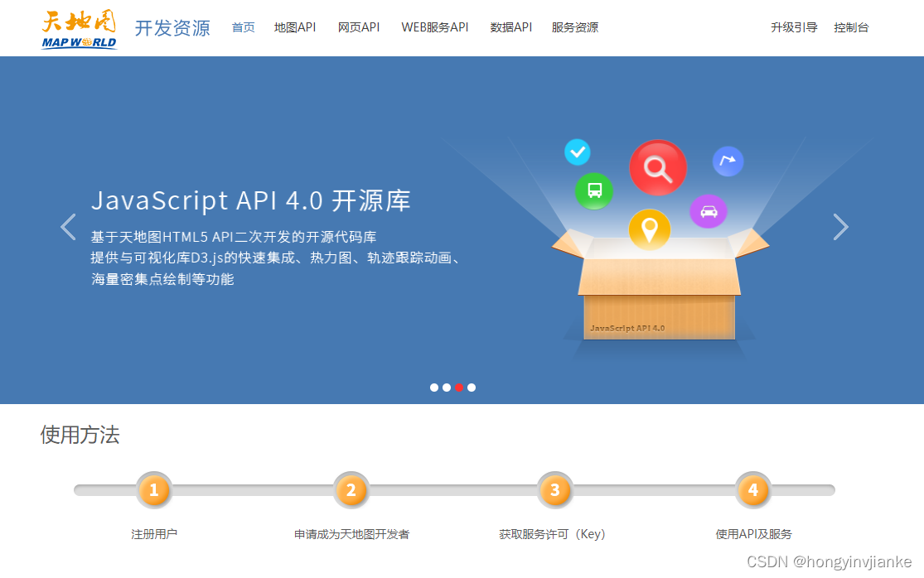The height and width of the screenshot is (578, 924).
Task: Click the cyan checkmark icon
Action: 578,152
